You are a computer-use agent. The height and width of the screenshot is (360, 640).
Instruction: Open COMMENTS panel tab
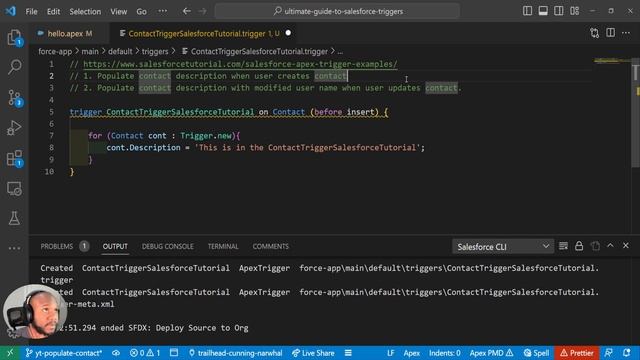(x=271, y=246)
